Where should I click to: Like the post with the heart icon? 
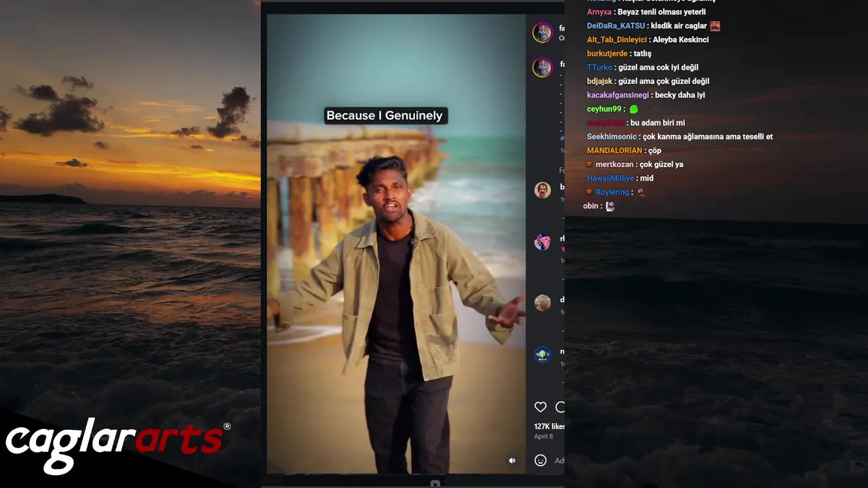click(540, 407)
